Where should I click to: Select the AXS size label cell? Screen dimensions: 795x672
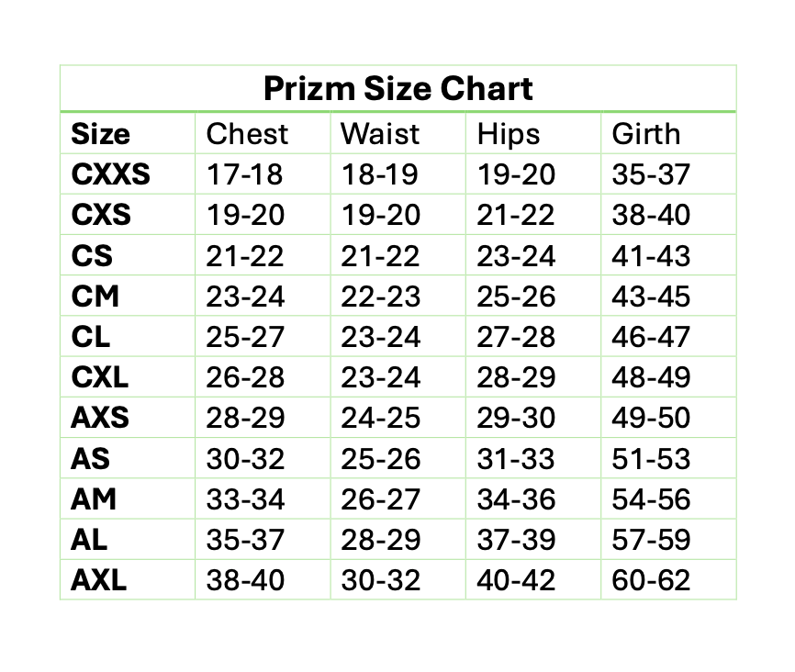100,418
